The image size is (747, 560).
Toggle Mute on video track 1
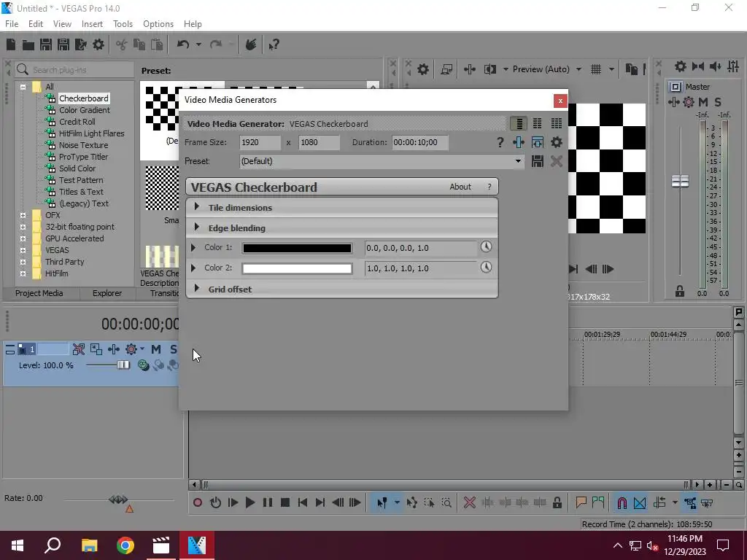coord(156,349)
